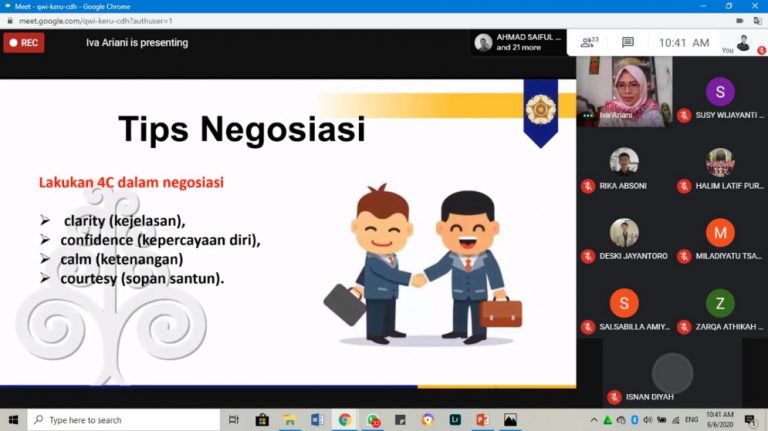768x431 pixels.
Task: Click SALSABILLA AMIY's muted microphone icon
Action: click(588, 327)
